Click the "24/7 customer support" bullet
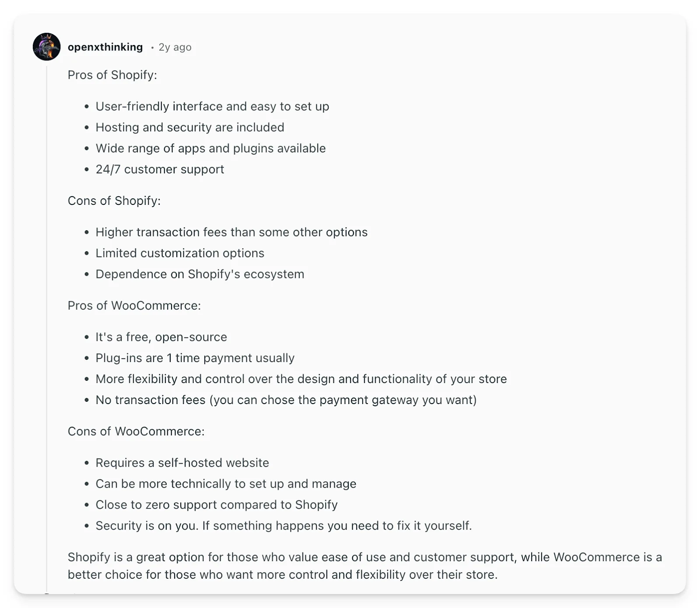The image size is (700, 608). tap(160, 169)
